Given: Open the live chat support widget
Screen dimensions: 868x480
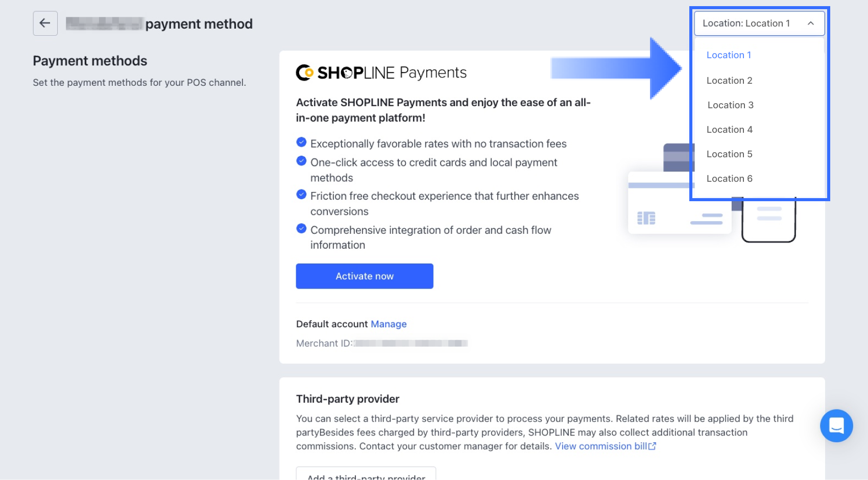Looking at the screenshot, I should [x=836, y=425].
